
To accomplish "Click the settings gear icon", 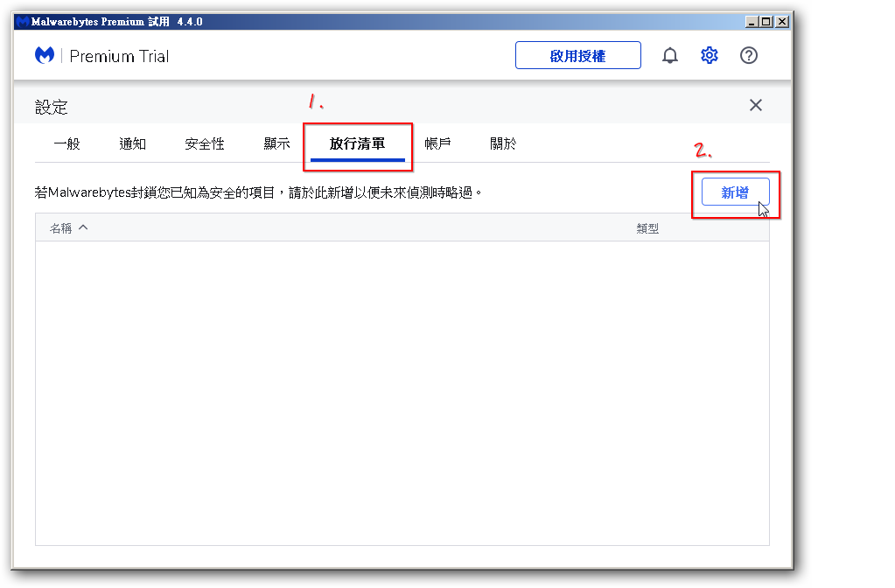I will click(x=709, y=56).
